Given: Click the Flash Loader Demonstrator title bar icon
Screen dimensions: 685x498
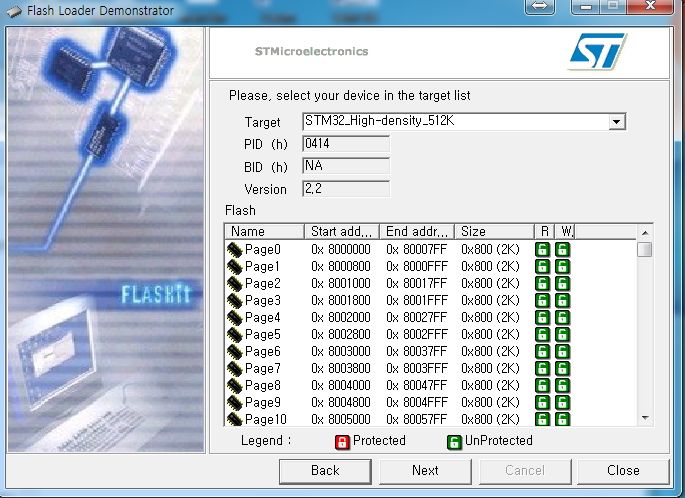Looking at the screenshot, I should pyautogui.click(x=14, y=11).
